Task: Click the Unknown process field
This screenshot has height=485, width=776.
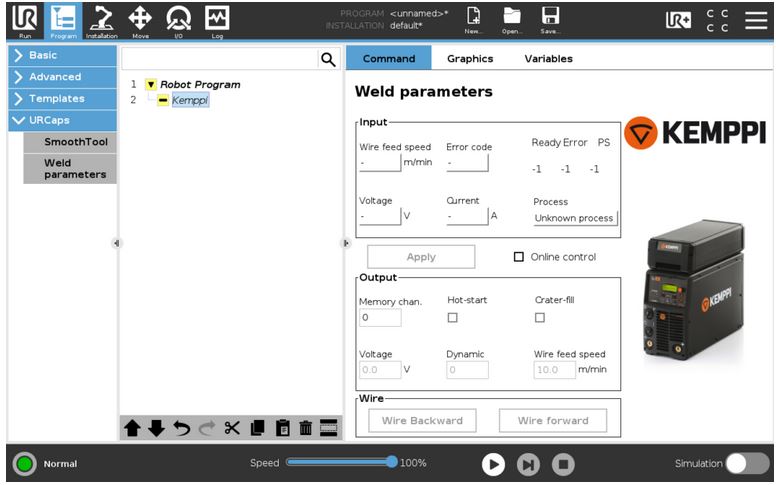Action: [x=576, y=218]
